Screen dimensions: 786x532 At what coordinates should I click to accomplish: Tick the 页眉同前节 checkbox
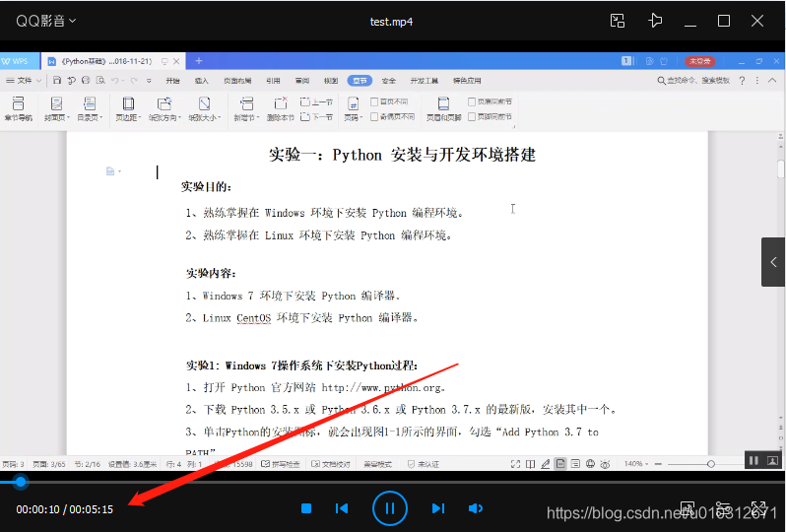point(471,101)
